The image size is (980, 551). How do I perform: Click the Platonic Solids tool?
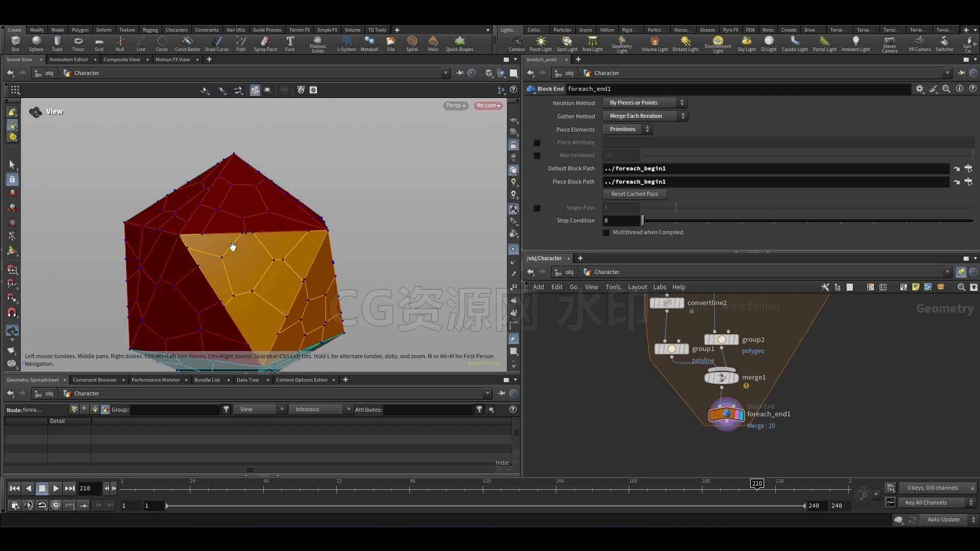pos(317,44)
